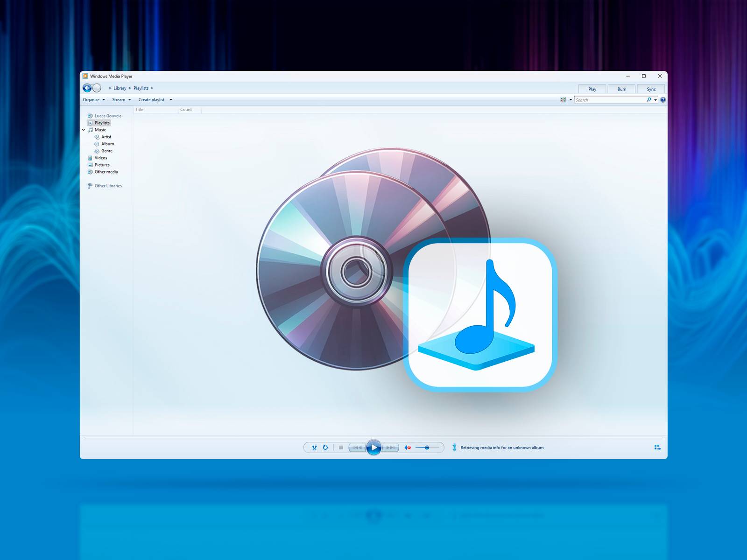Click the blue Back arrow button
747x560 pixels.
87,88
